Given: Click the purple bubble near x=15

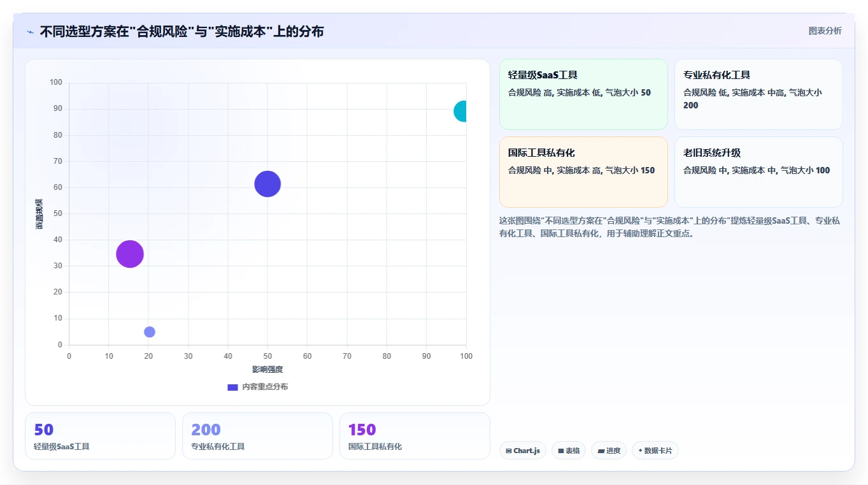Looking at the screenshot, I should (x=130, y=254).
